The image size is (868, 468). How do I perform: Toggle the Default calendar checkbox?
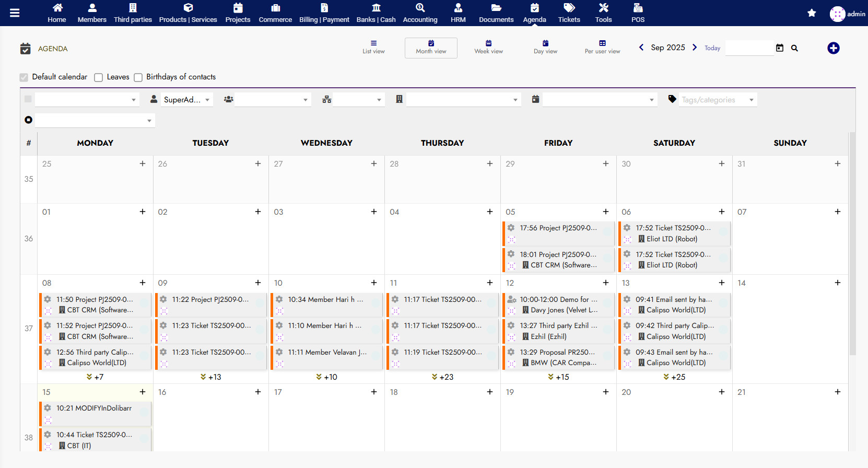[x=24, y=77]
